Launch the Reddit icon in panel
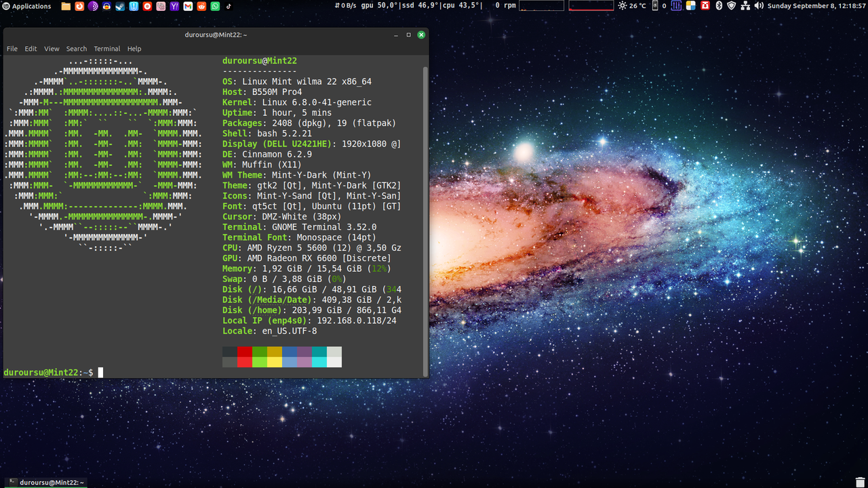The image size is (868, 488). tap(201, 6)
